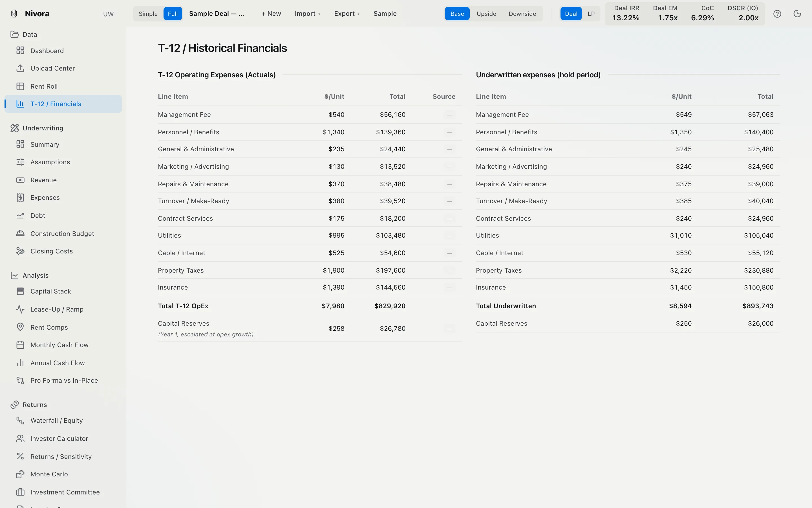The height and width of the screenshot is (508, 812).
Task: Click the Monthly Cash Flow calendar icon
Action: 20,345
